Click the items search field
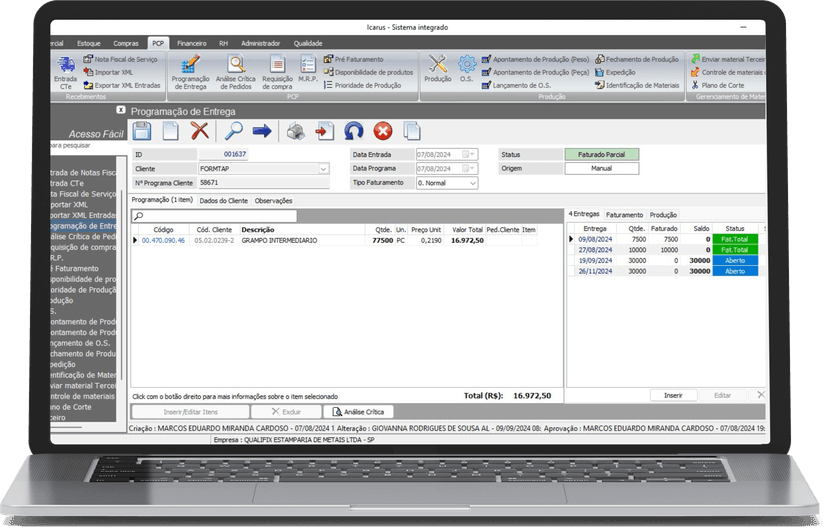Screen dimensions: 828x527 214,216
